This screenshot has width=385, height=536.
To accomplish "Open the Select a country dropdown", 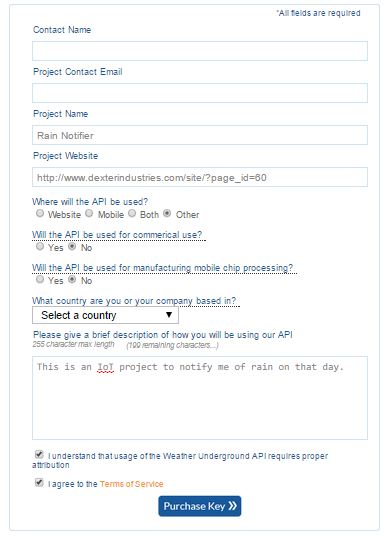I will [105, 315].
